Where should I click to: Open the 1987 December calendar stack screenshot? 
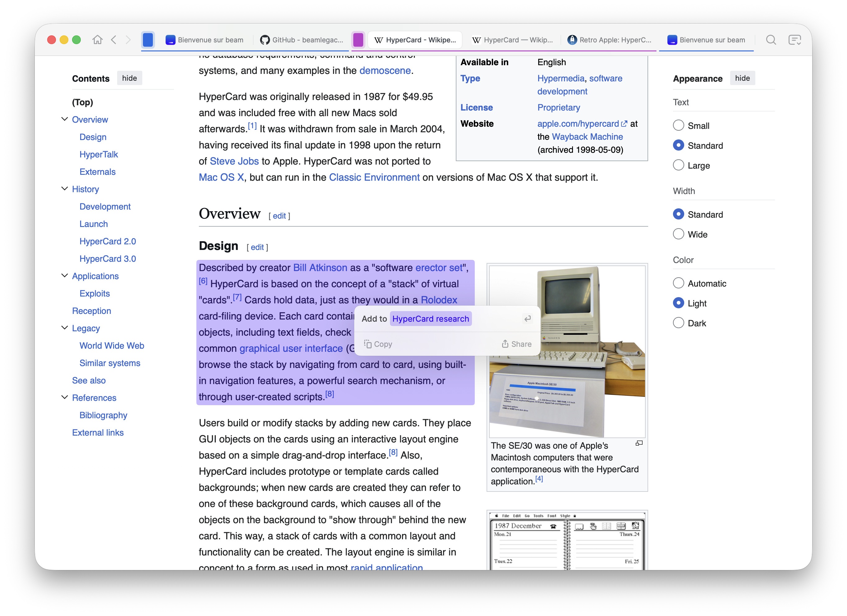coord(567,541)
